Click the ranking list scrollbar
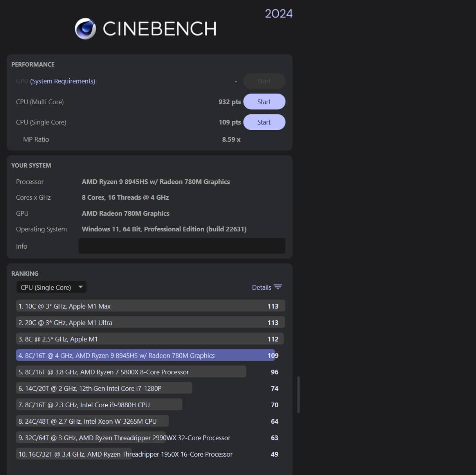 [x=299, y=394]
